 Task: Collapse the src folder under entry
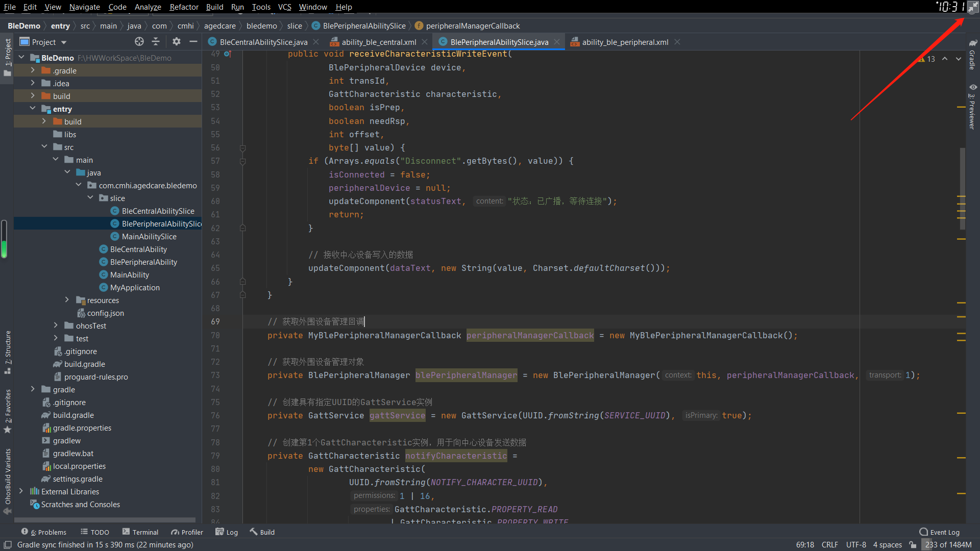click(44, 147)
